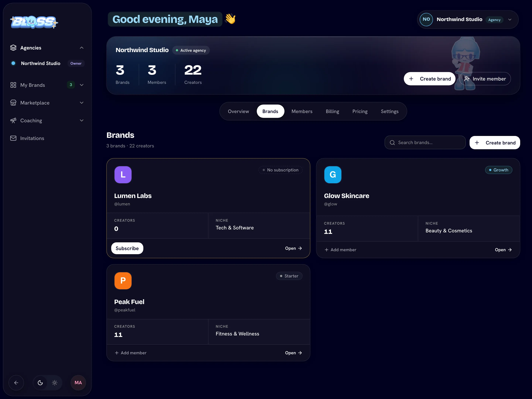Image resolution: width=532 pixels, height=399 pixels.
Task: Open the Northwind Studio account dropdown chevron
Action: 510,19
